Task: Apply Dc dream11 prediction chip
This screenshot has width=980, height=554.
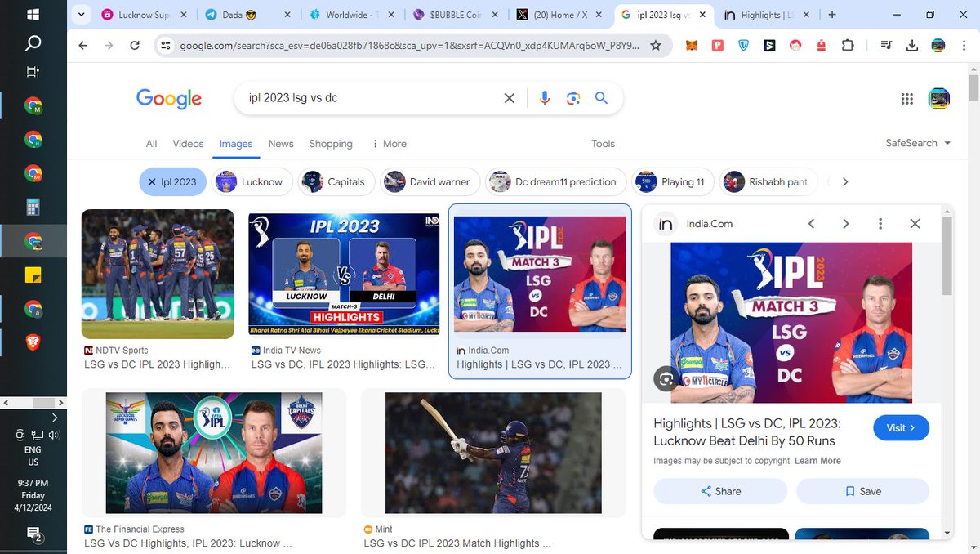Action: [556, 181]
